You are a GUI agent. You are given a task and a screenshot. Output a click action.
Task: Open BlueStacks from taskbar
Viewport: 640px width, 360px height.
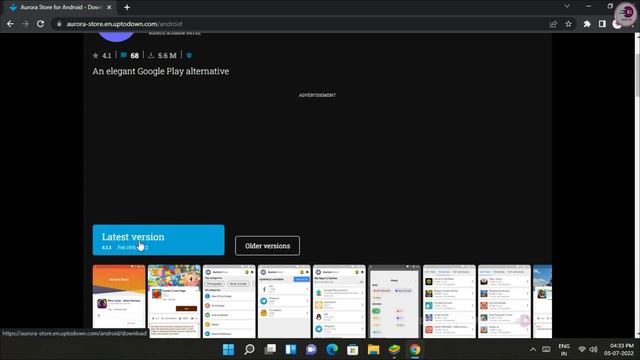(x=394, y=350)
